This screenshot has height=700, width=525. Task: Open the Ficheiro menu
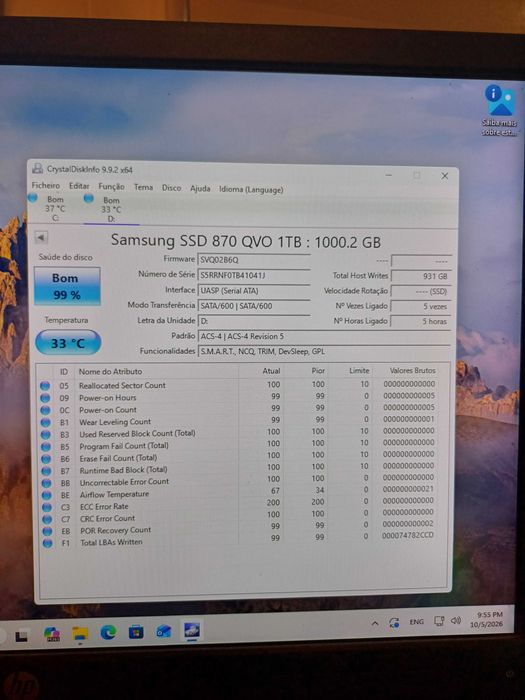[x=46, y=185]
